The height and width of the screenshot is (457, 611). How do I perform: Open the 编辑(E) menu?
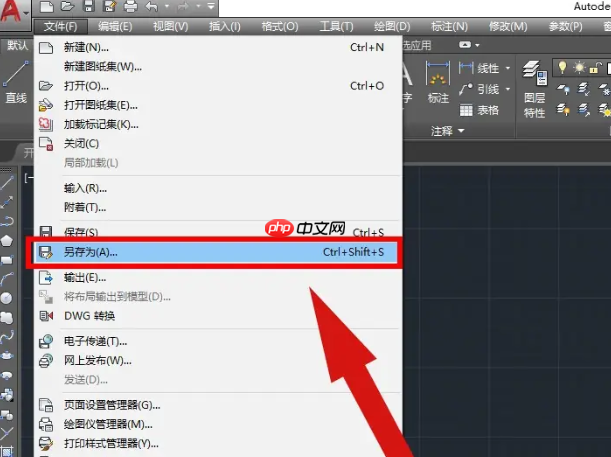[x=115, y=26]
